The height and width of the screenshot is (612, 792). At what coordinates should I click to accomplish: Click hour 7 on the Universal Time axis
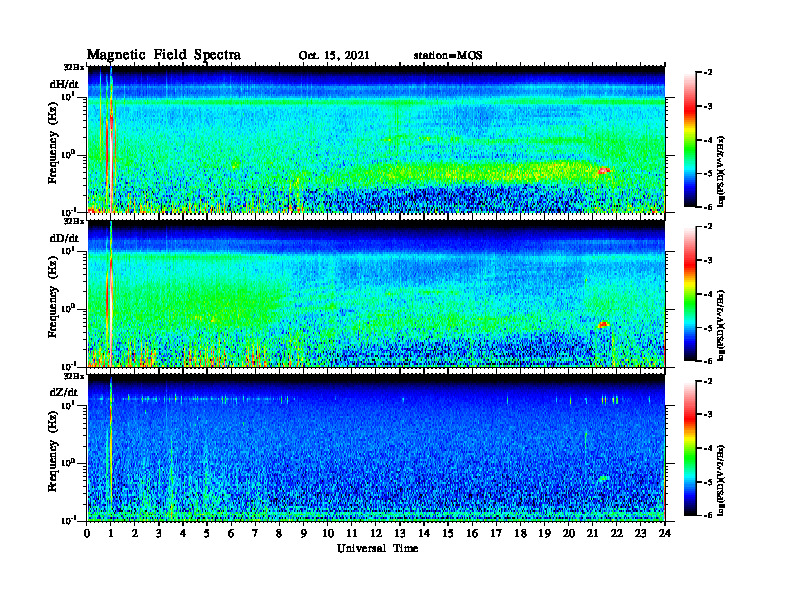click(x=255, y=534)
